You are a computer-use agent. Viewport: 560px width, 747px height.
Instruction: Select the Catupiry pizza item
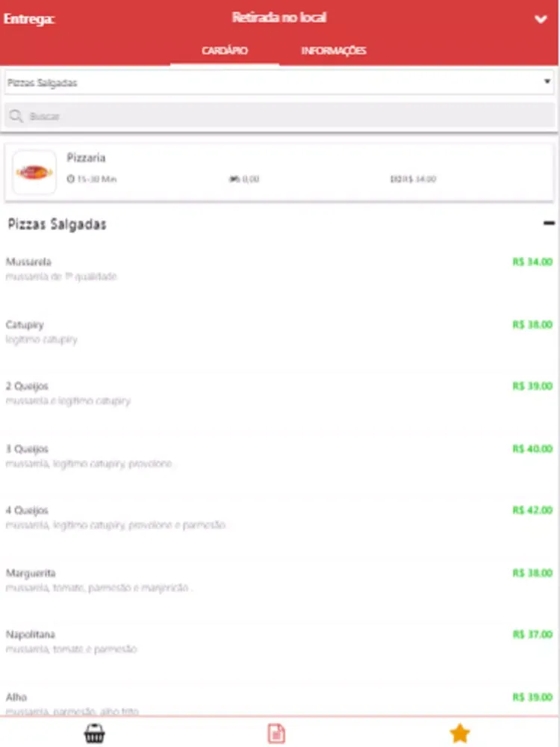tap(25, 325)
